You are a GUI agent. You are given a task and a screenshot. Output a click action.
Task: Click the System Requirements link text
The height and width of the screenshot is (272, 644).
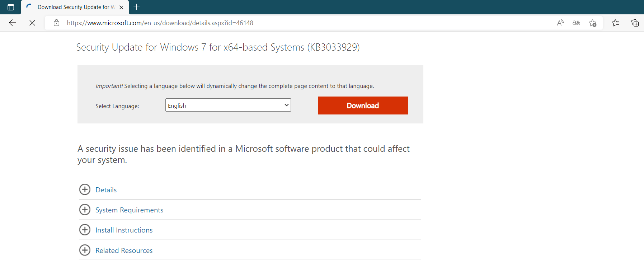[129, 210]
